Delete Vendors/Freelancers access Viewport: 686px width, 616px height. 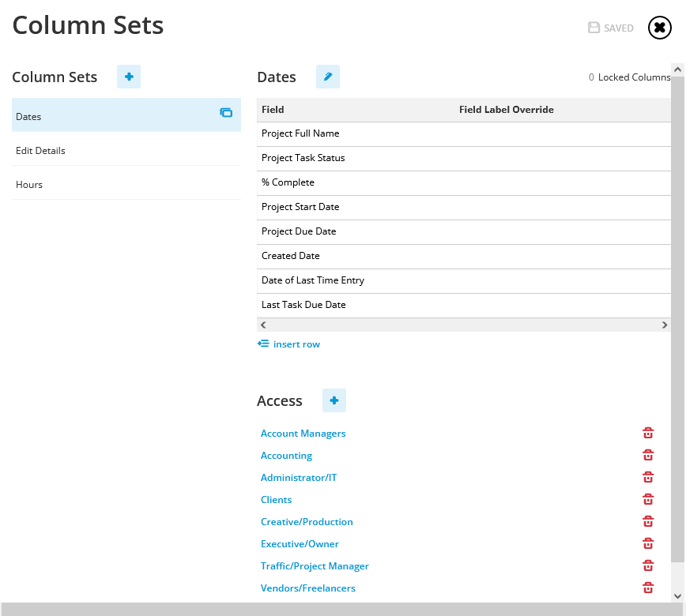(648, 588)
